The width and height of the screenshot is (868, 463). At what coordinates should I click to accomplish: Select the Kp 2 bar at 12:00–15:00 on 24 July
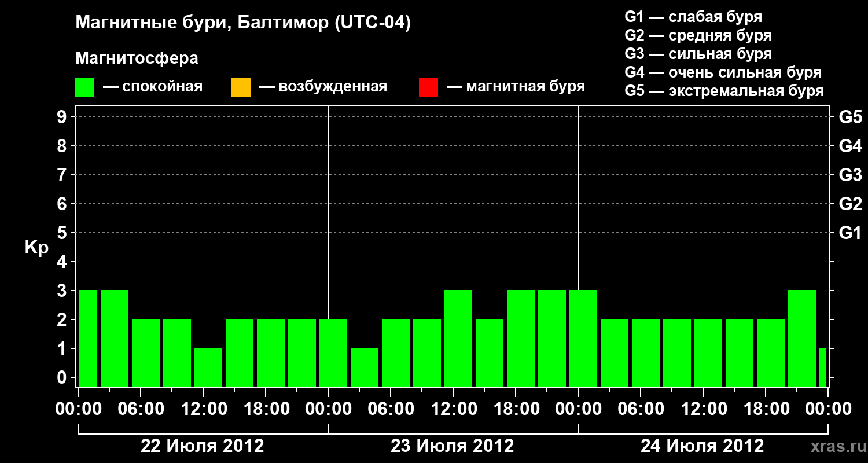708,352
